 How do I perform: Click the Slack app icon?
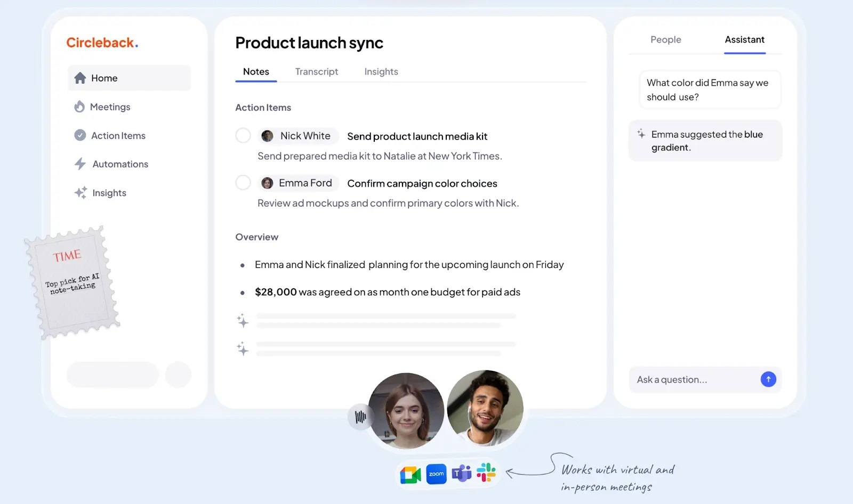(x=486, y=473)
